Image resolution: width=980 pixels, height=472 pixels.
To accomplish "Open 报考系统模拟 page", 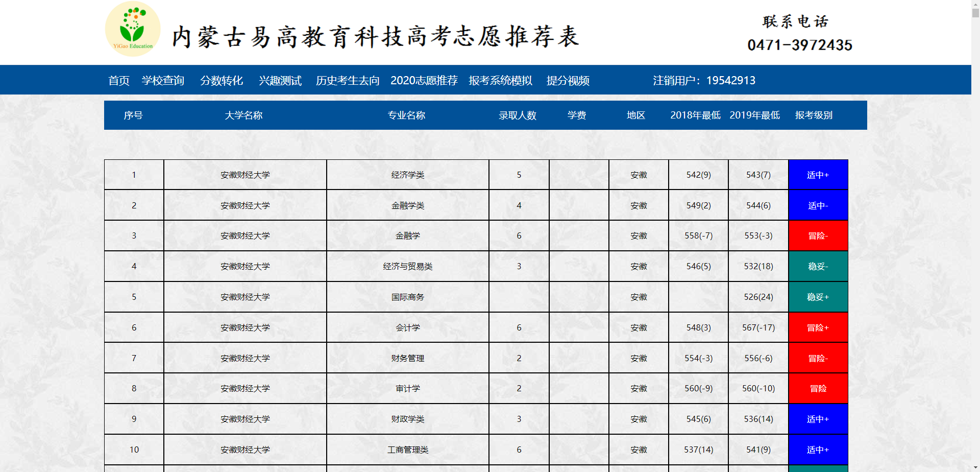I will (501, 81).
